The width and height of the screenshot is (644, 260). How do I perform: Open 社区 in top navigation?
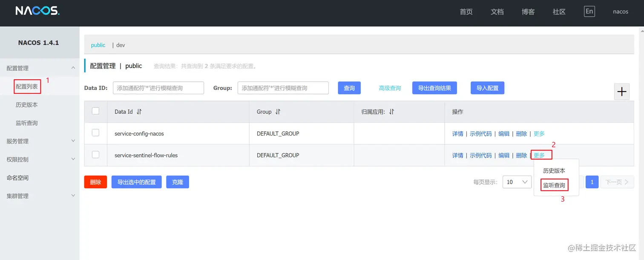[559, 12]
